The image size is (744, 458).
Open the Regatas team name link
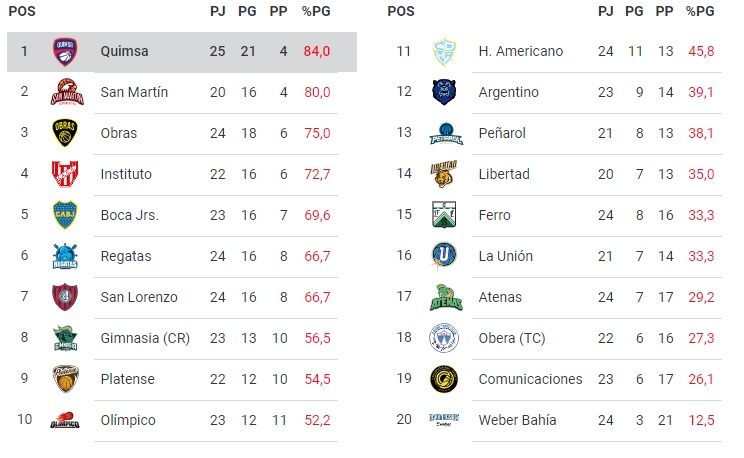point(126,256)
